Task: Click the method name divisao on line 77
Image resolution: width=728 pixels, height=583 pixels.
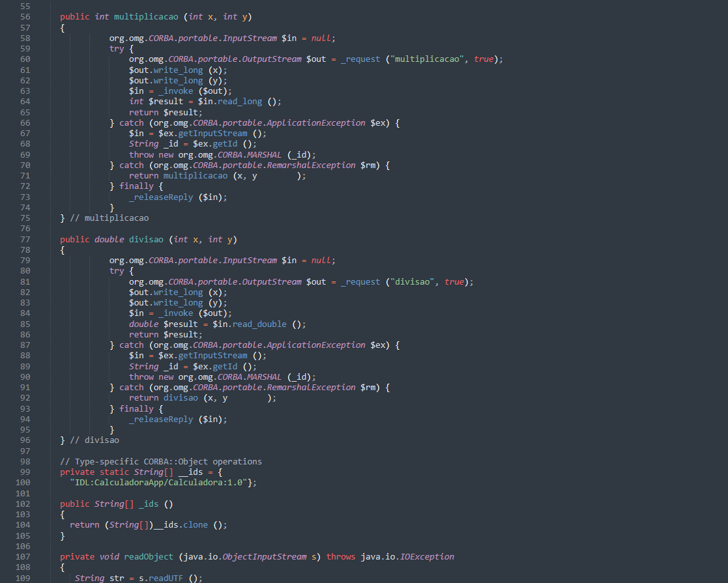Action: pos(146,240)
